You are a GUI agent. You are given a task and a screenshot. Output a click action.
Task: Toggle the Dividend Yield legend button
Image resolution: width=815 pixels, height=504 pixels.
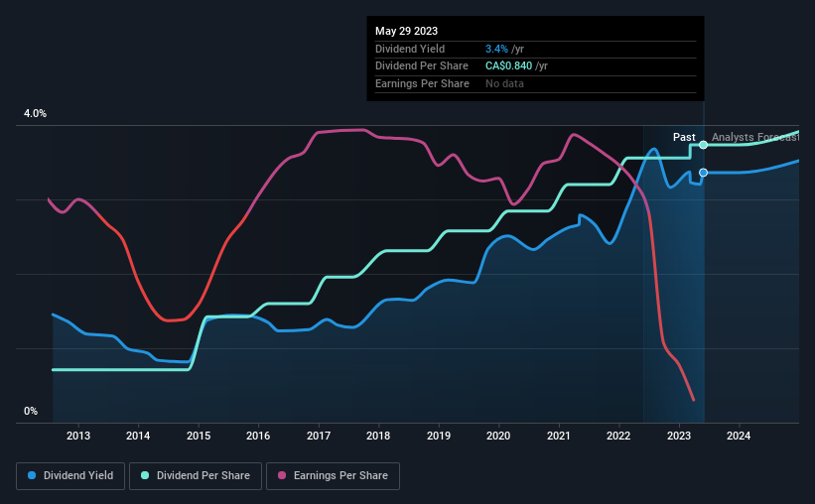pos(70,476)
